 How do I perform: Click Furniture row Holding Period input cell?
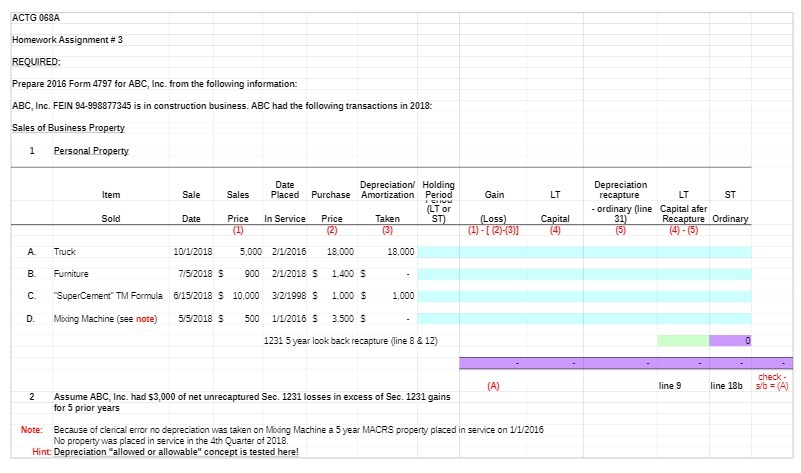438,274
